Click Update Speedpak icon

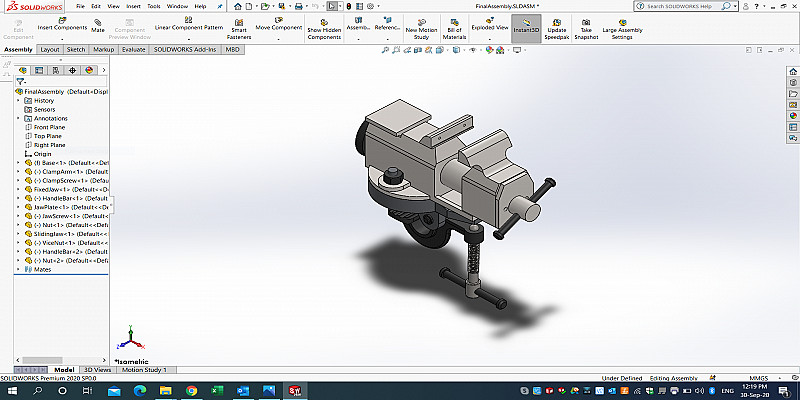click(556, 21)
